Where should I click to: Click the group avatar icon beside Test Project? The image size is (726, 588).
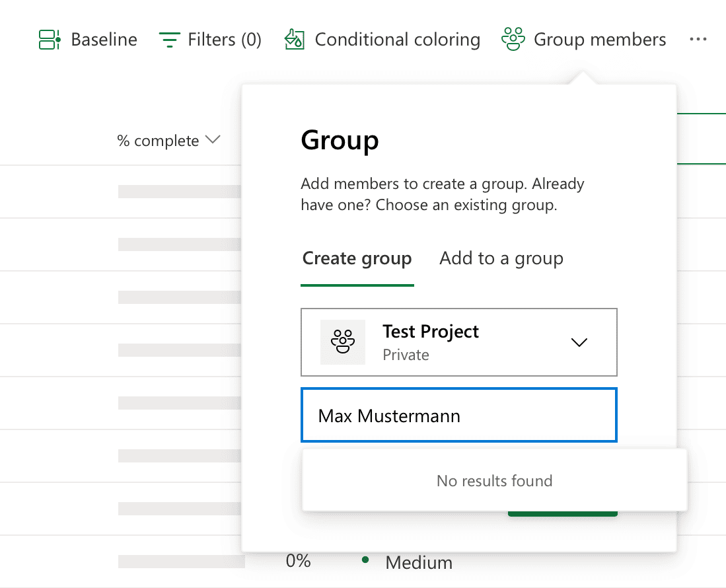(x=343, y=342)
